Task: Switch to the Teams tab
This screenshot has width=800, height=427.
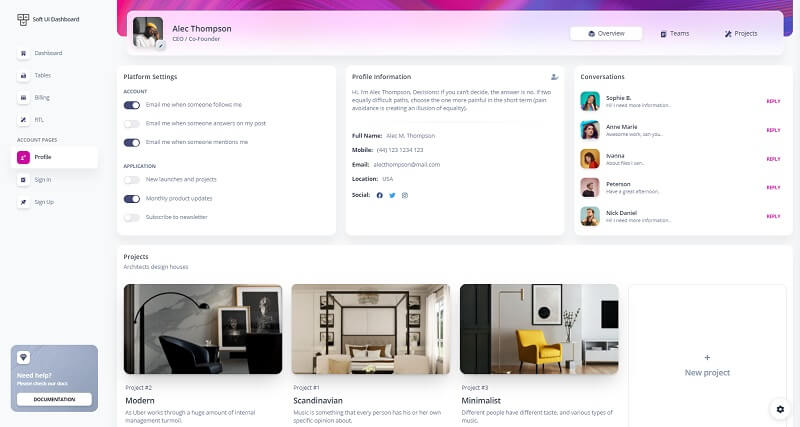Action: tap(675, 34)
